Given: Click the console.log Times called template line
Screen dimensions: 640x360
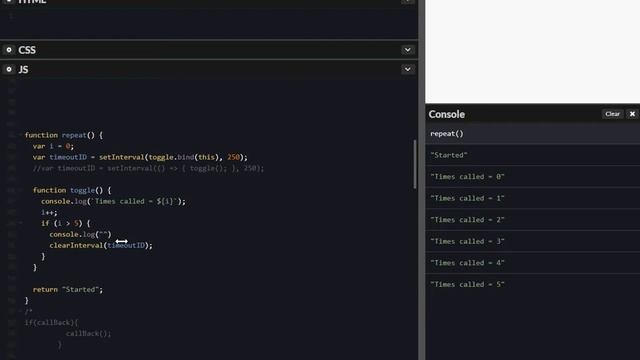Looking at the screenshot, I should click(x=113, y=201).
